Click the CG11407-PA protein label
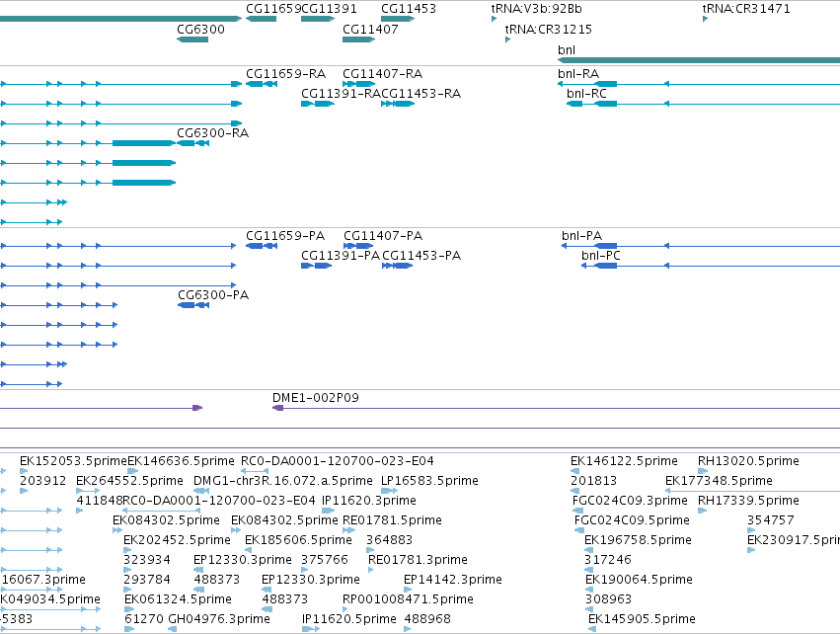The image size is (840, 634). 383,236
